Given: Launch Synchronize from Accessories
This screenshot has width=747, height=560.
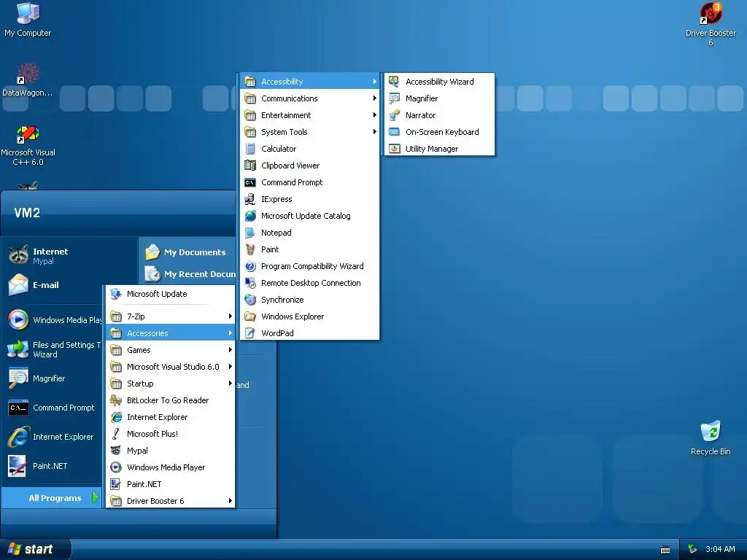Looking at the screenshot, I should click(310, 300).
